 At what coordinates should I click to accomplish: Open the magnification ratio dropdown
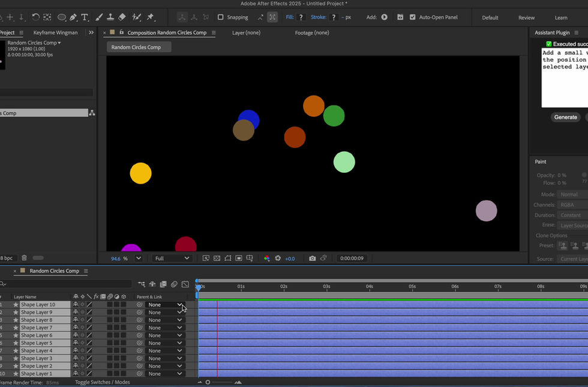139,259
